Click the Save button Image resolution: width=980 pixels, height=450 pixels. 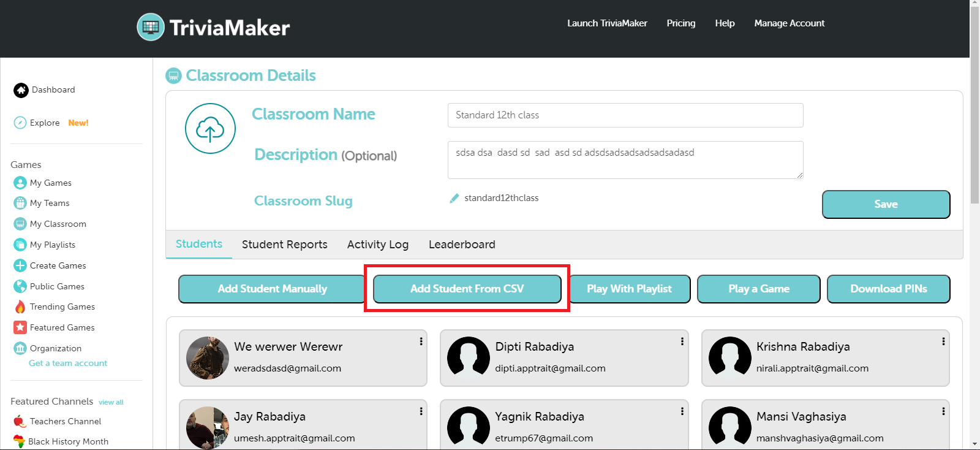point(886,204)
